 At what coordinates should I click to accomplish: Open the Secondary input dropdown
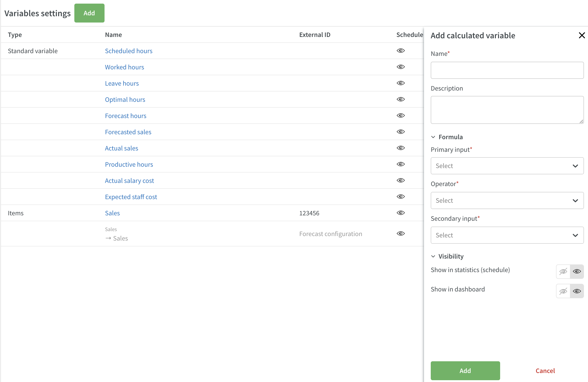pos(507,235)
